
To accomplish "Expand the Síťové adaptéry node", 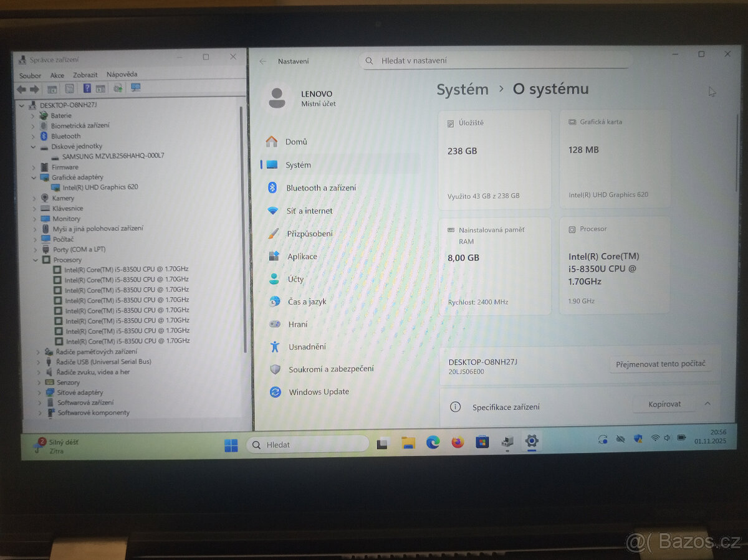I will (38, 392).
